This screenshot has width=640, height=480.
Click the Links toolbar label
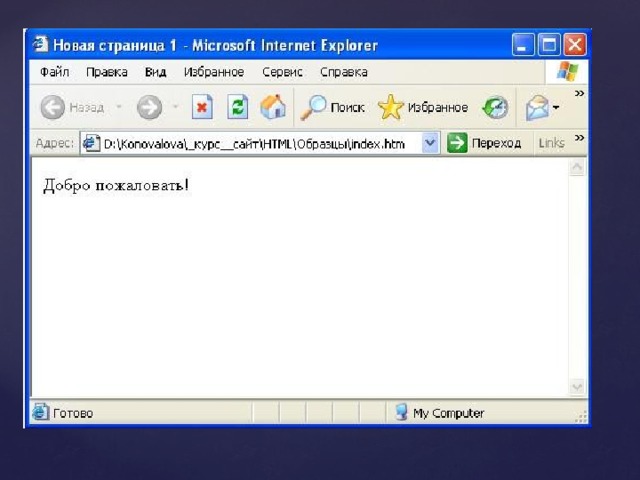click(551, 143)
